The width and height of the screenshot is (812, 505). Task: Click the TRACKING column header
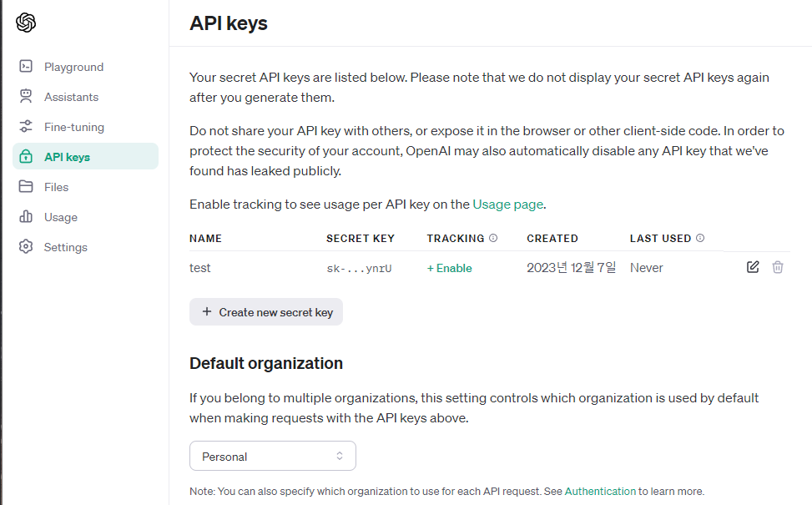[456, 238]
